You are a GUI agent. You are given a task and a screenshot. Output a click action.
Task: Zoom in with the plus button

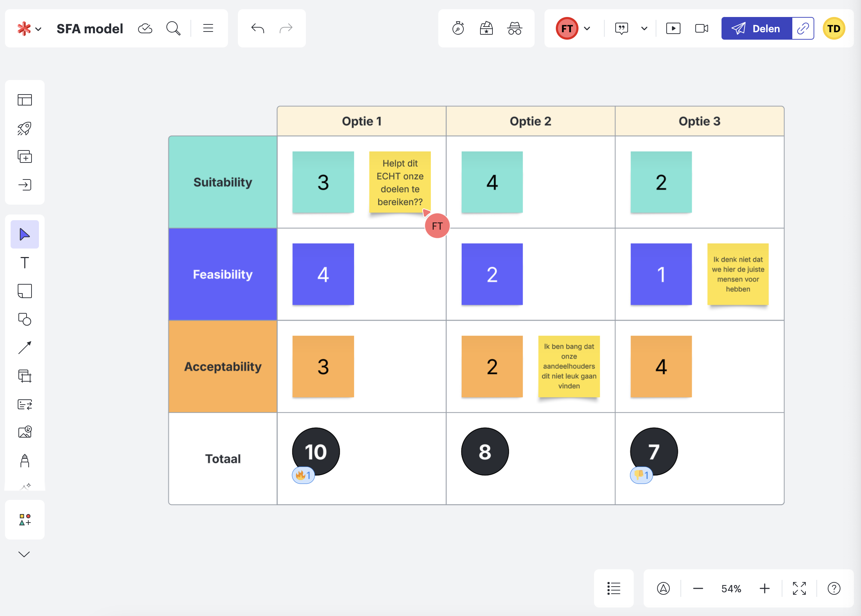coord(764,588)
